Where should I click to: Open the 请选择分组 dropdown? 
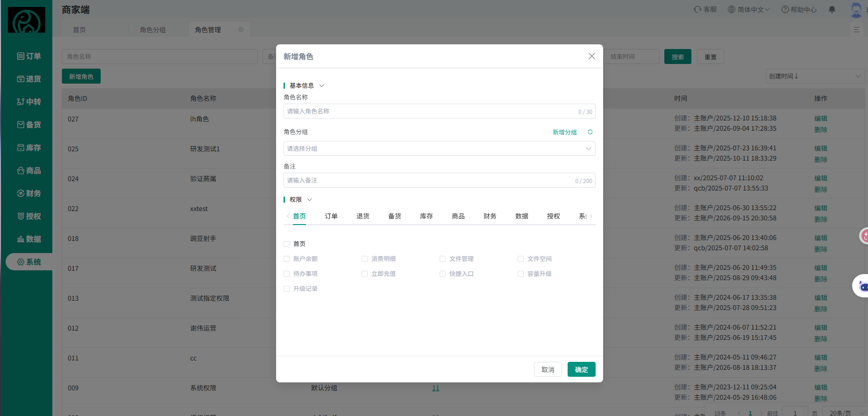[439, 148]
